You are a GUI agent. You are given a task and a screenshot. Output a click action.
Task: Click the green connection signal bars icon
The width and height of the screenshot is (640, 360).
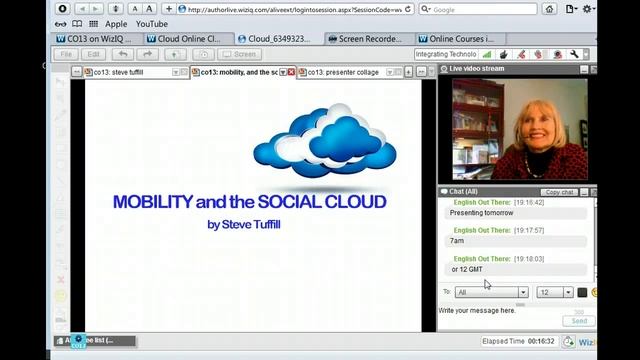pos(487,54)
